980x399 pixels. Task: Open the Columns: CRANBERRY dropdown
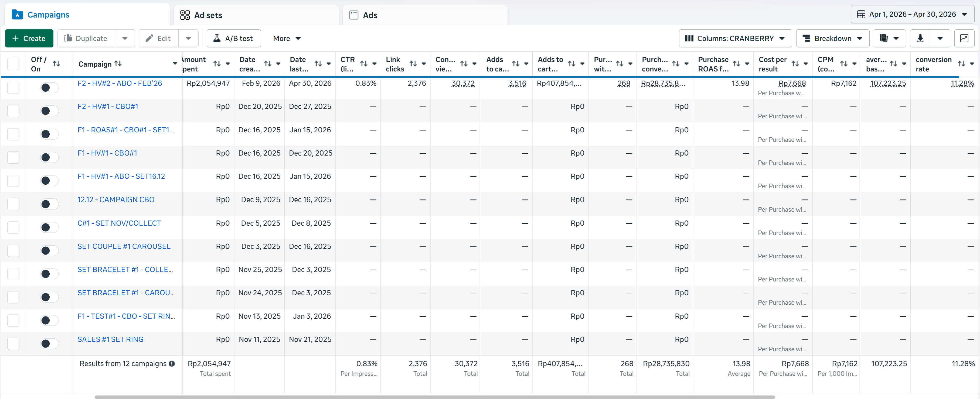735,38
